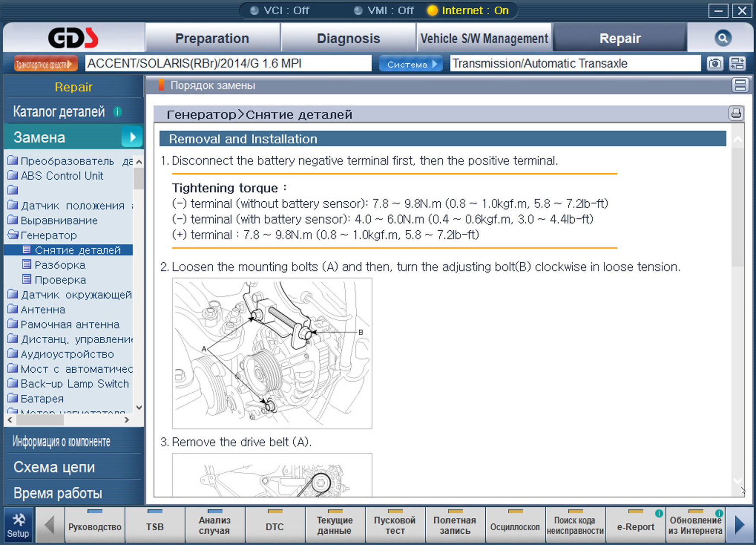Toggle the Internet On indicator
Image resolution: width=756 pixels, height=545 pixels.
coord(432,10)
